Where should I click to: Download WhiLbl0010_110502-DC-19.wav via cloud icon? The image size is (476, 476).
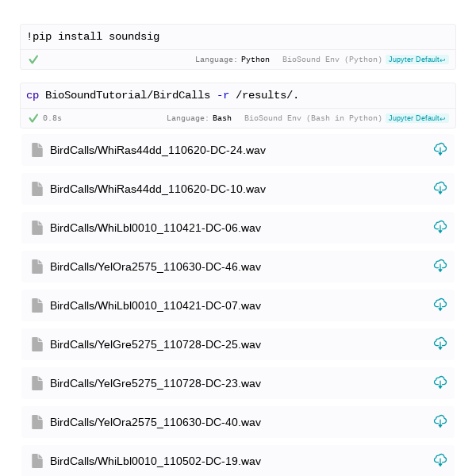click(440, 460)
